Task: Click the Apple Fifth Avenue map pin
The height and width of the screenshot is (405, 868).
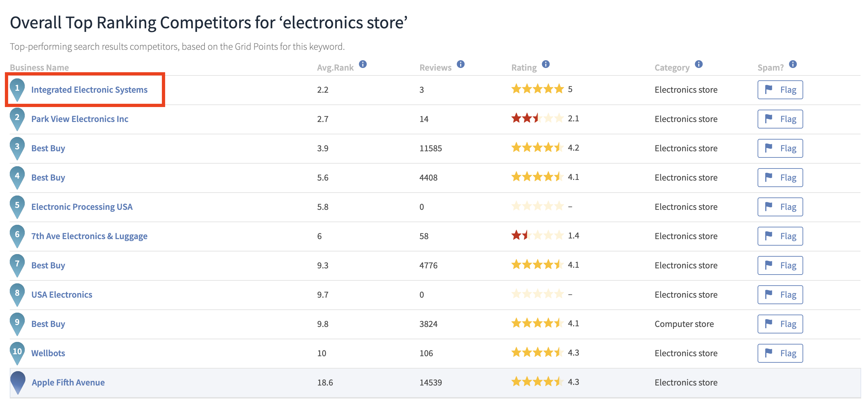Action: [x=18, y=383]
